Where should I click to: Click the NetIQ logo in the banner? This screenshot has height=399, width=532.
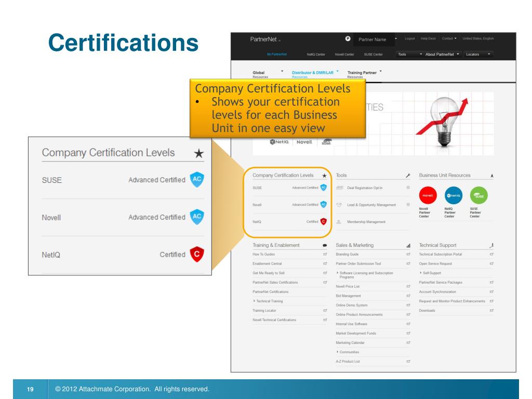[x=279, y=142]
